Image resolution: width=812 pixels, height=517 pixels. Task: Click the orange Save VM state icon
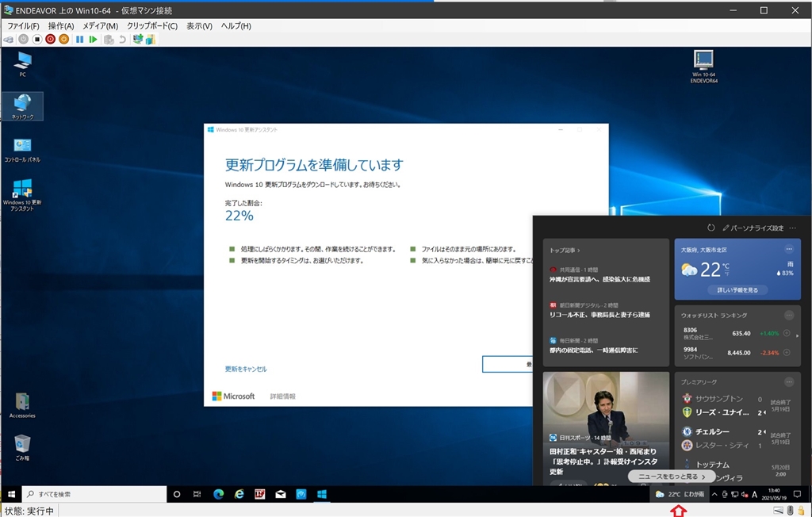[63, 40]
